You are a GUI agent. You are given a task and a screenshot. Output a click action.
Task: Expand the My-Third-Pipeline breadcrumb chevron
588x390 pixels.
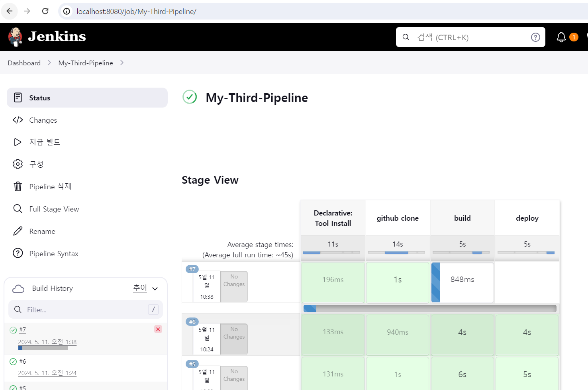click(122, 63)
